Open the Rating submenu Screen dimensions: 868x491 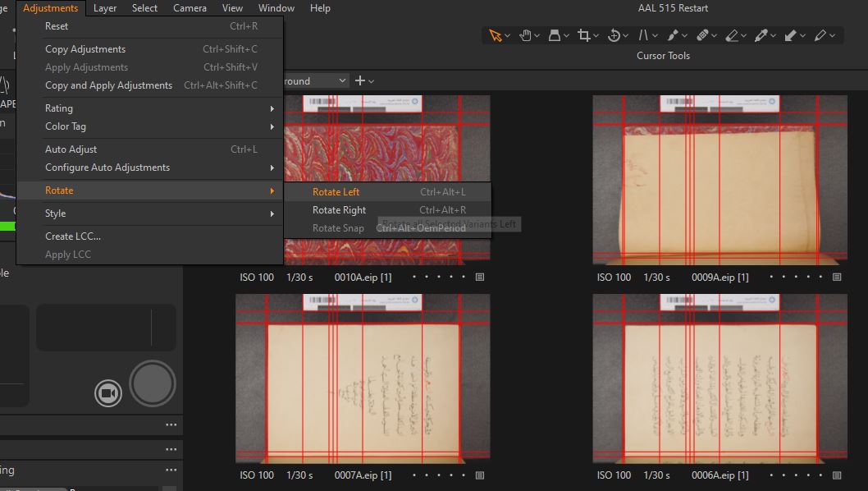coord(150,108)
